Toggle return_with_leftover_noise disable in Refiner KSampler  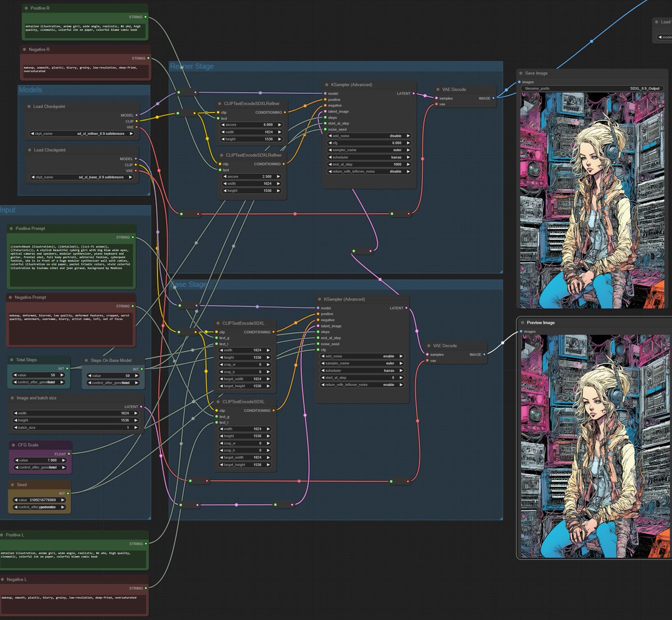(370, 171)
